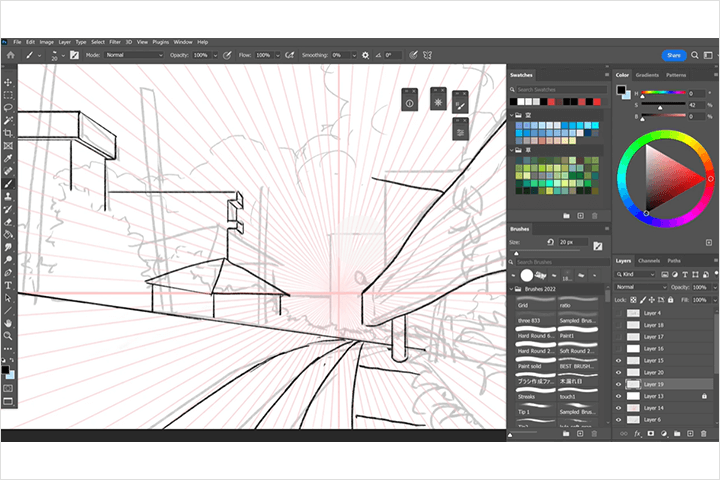
Task: Select the Rectangular Marquee tool
Action: (x=8, y=95)
